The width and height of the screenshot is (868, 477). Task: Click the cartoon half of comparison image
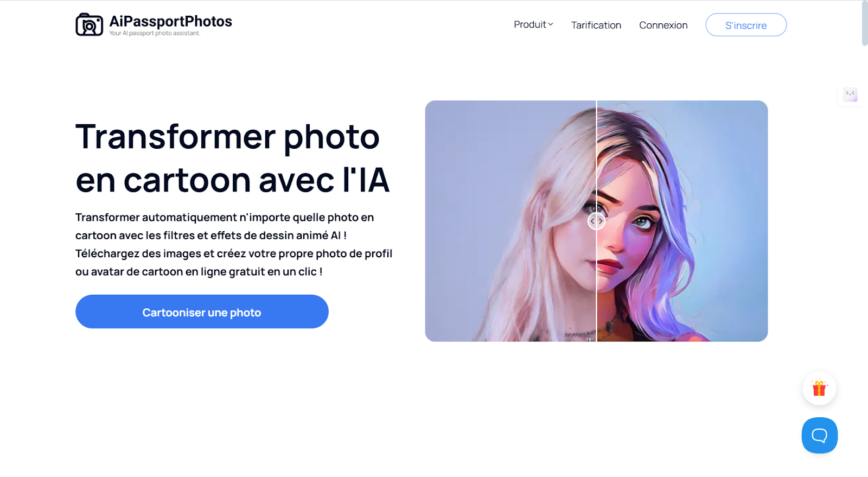tap(682, 221)
